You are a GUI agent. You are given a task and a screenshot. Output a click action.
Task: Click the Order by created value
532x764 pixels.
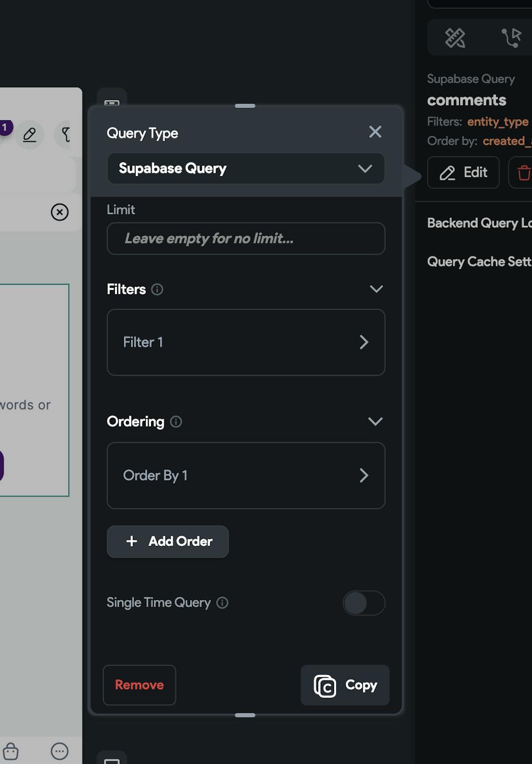tap(507, 141)
